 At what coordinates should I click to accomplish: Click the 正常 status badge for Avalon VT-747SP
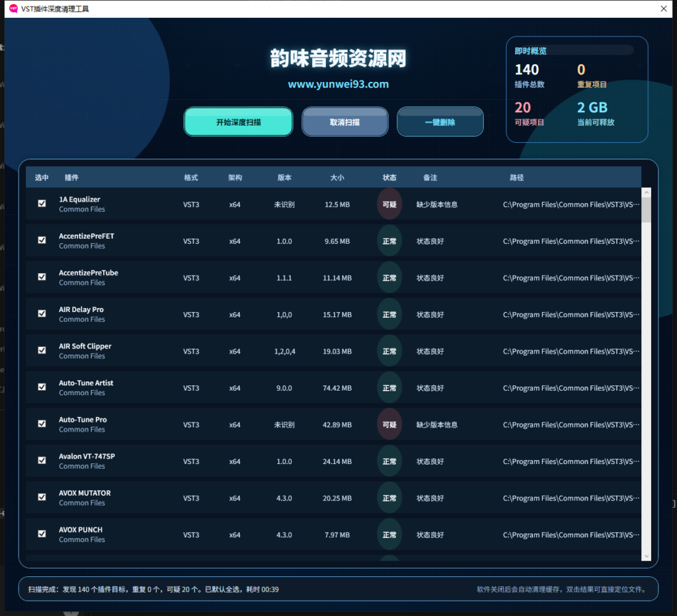[x=389, y=461]
